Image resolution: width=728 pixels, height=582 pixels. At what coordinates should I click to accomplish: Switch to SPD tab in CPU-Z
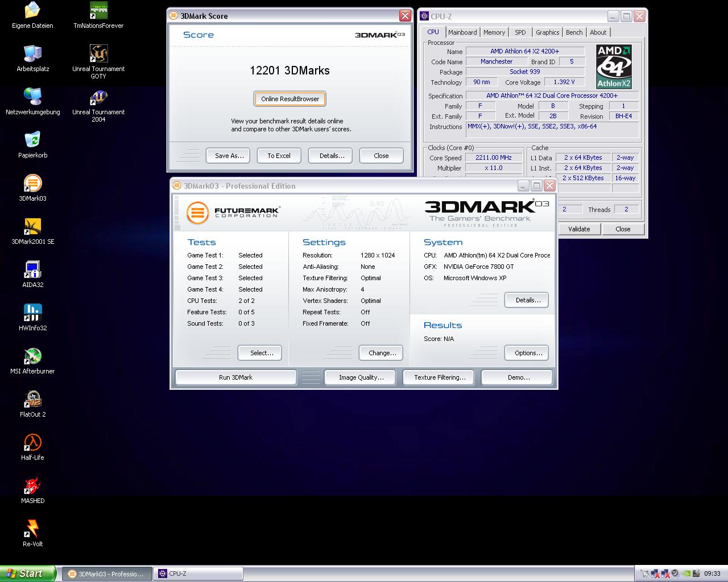520,32
